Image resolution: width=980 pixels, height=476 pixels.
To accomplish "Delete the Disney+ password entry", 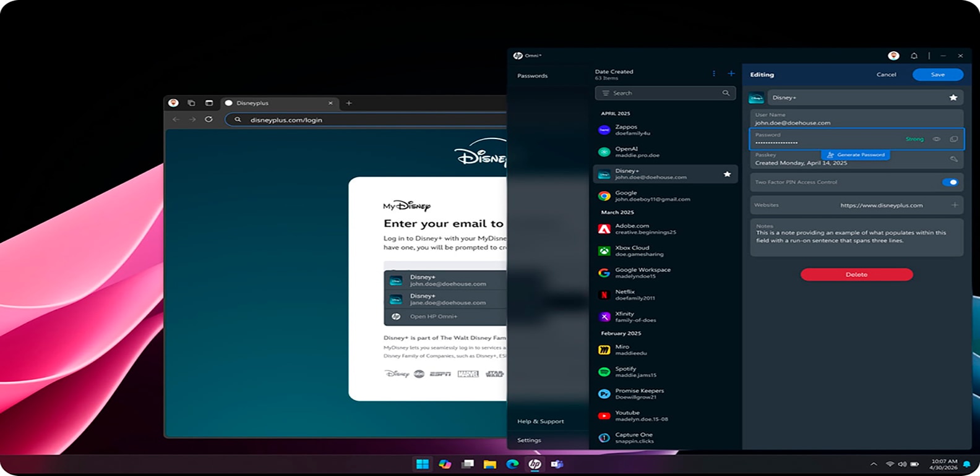I will point(856,274).
